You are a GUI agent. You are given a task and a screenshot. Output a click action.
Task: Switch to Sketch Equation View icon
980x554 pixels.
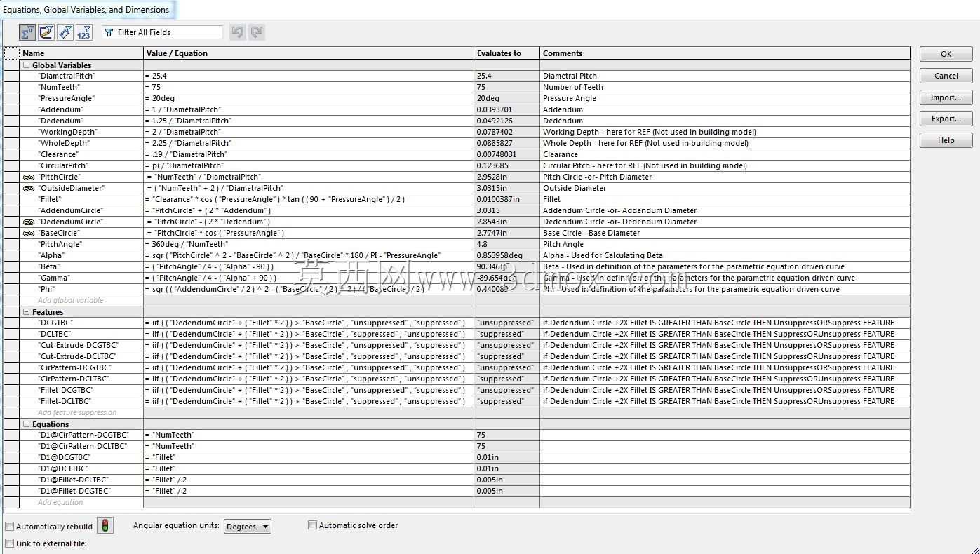[46, 32]
